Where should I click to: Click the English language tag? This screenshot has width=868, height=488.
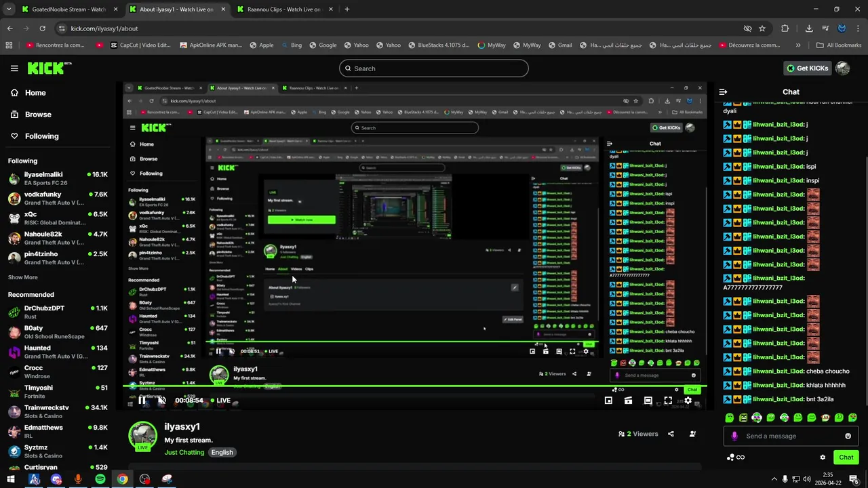(x=222, y=452)
